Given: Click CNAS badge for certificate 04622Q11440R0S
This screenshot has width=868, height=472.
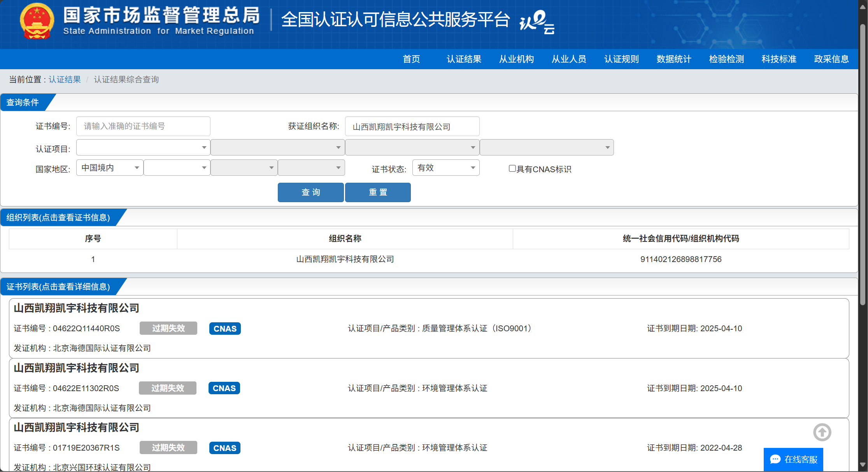Looking at the screenshot, I should click(x=225, y=329).
